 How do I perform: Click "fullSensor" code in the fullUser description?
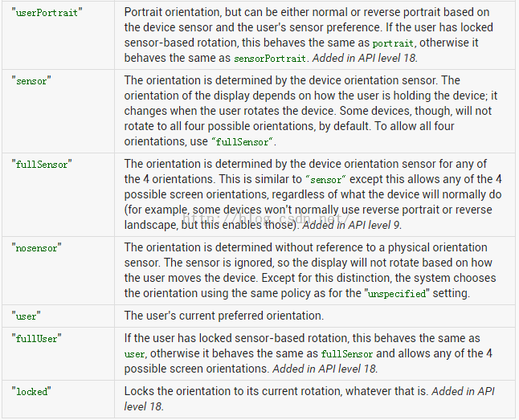[347, 354]
